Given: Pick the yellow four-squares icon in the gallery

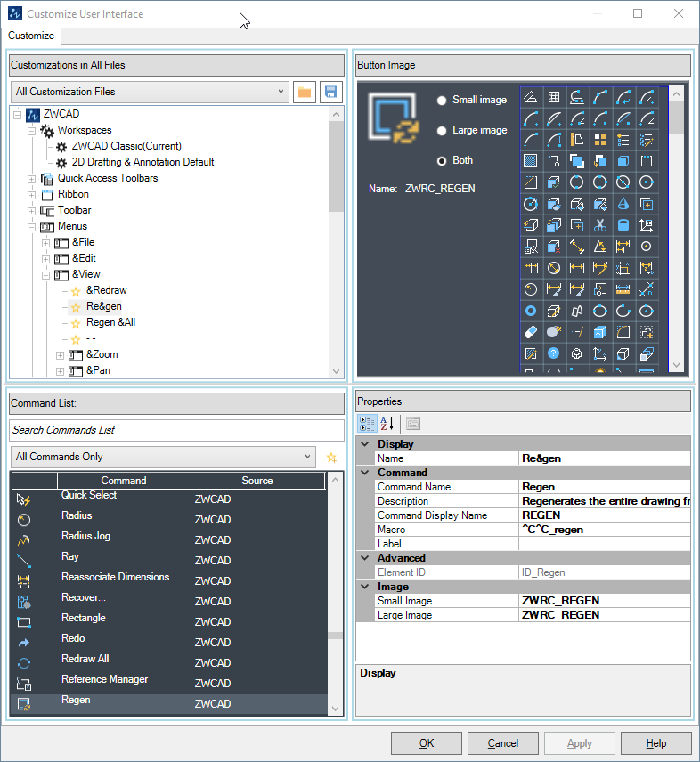Looking at the screenshot, I should [600, 140].
